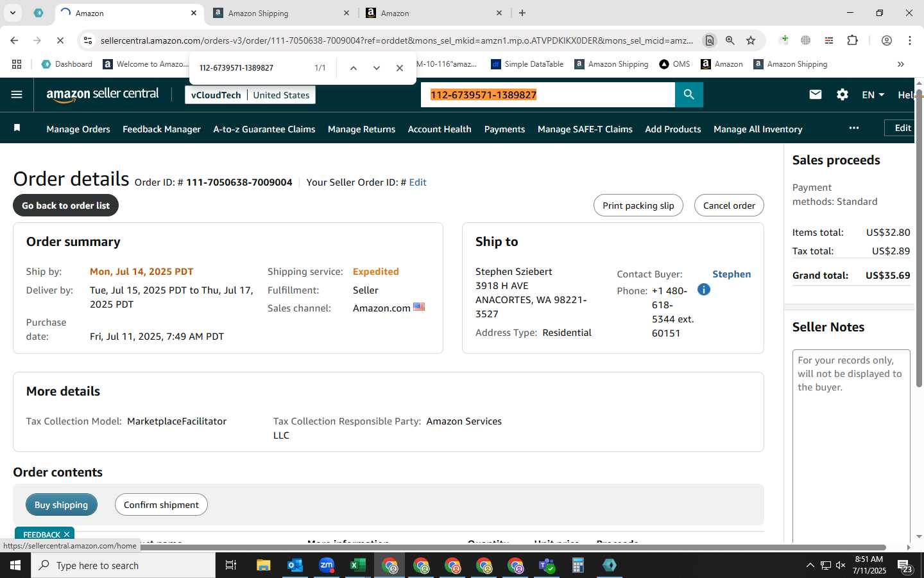Open Payments menu item
Viewport: 924px width, 578px height.
504,129
